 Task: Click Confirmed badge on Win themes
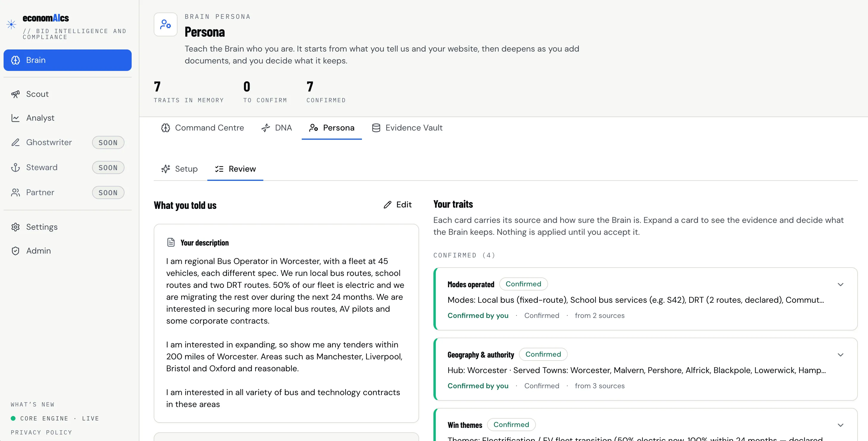(511, 425)
